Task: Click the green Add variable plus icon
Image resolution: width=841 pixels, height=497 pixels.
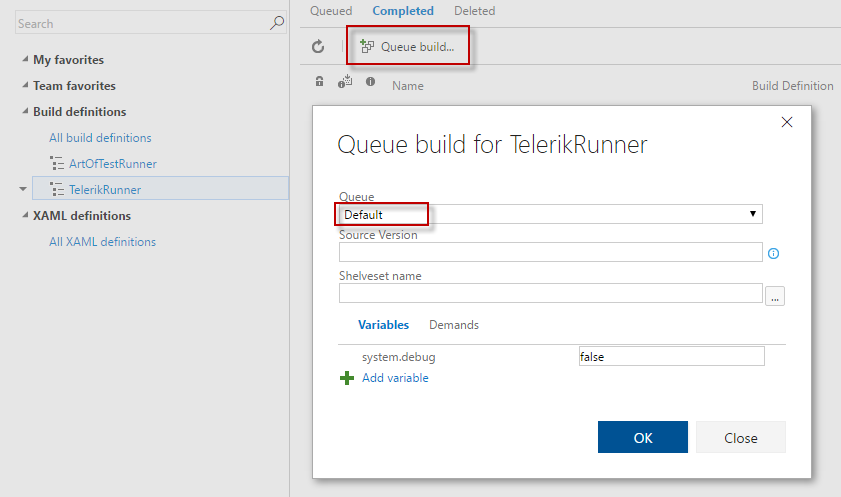Action: pos(347,378)
